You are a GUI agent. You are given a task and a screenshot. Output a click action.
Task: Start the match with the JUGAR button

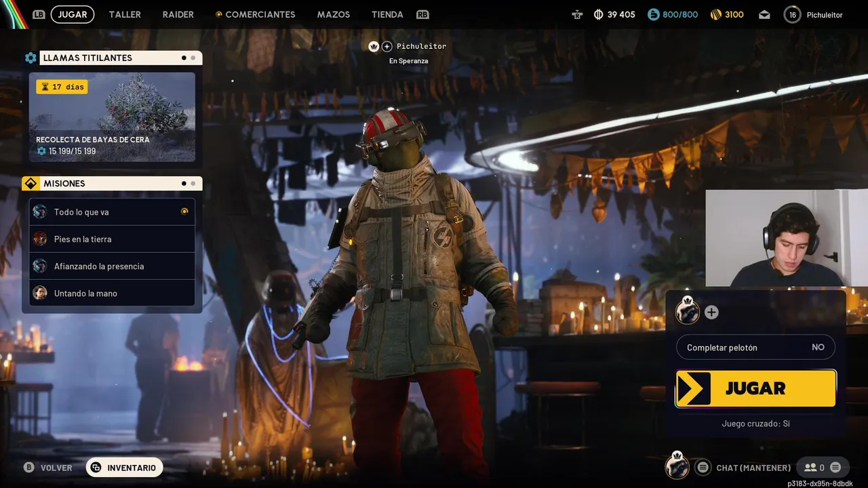pos(755,388)
